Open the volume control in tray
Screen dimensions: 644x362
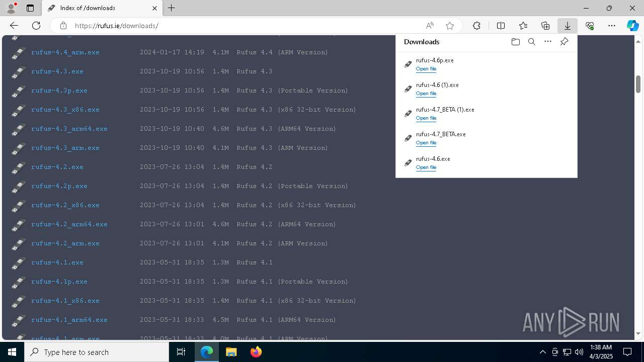click(579, 352)
